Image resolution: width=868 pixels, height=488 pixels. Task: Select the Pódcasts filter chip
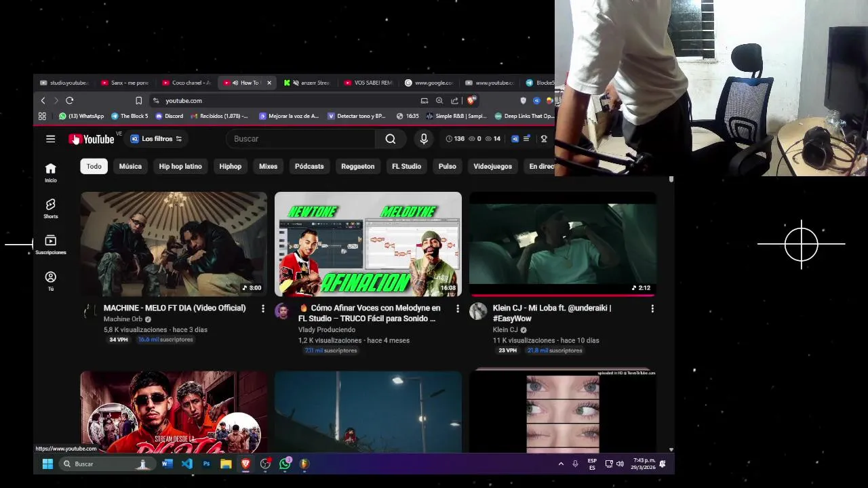(x=309, y=166)
